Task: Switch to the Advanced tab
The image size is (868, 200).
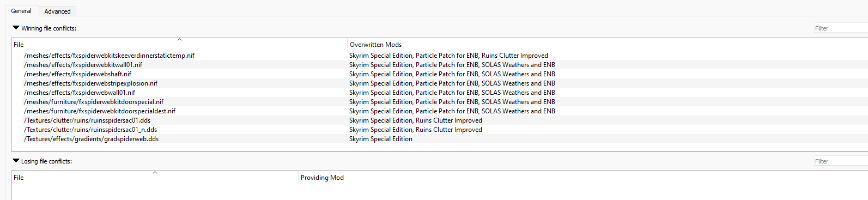Action: coord(57,11)
